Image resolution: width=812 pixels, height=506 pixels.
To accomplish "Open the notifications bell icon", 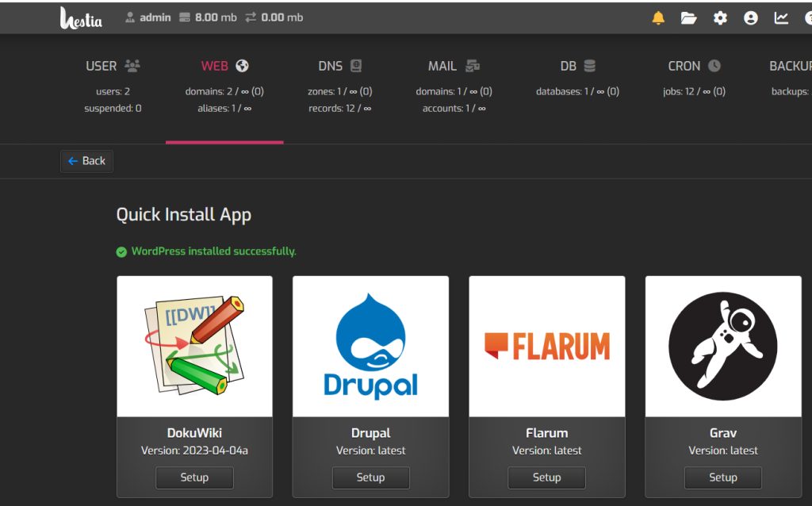I will [658, 18].
